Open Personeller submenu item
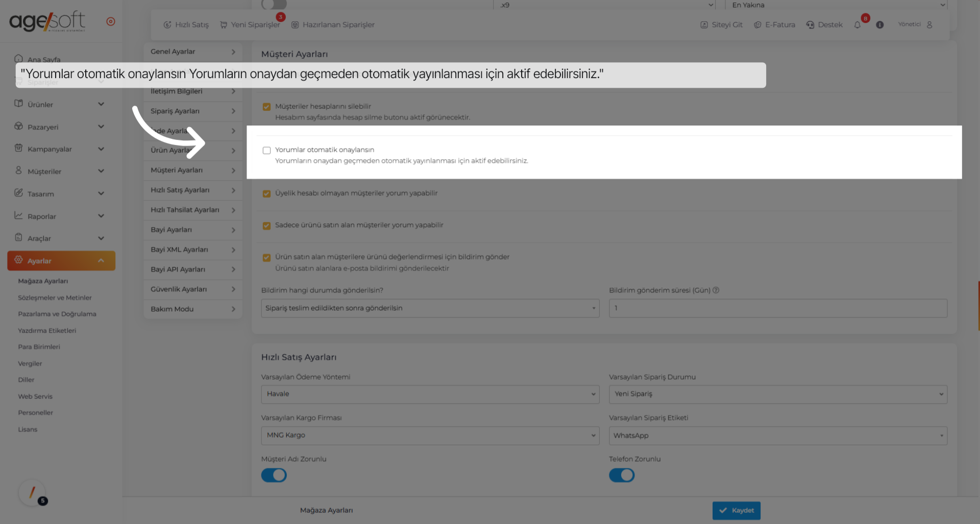Image resolution: width=980 pixels, height=524 pixels. click(35, 413)
